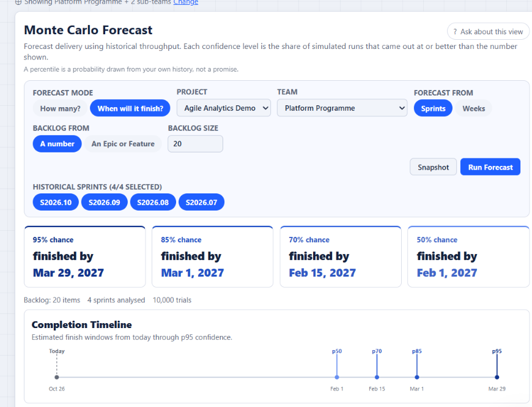Viewport: 532px width, 407px height.
Task: Click the Today marker dot on timeline
Action: click(x=57, y=377)
